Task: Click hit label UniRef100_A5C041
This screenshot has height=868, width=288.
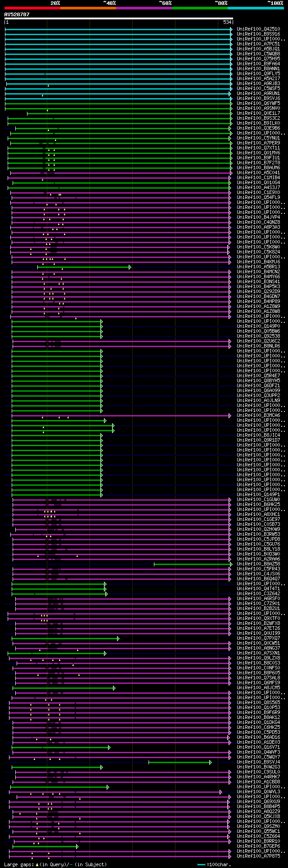Action: coord(259,173)
